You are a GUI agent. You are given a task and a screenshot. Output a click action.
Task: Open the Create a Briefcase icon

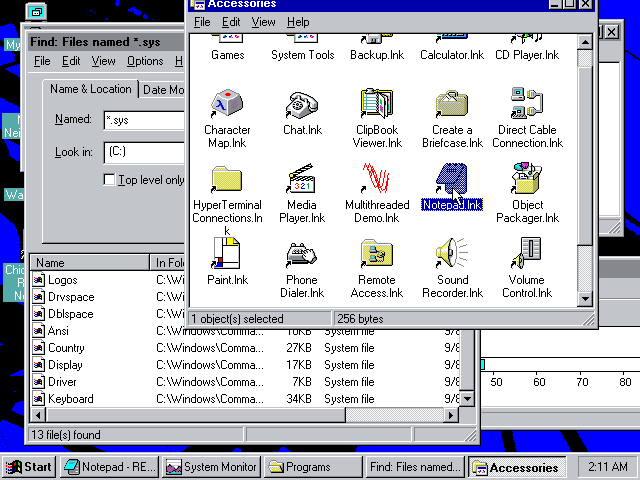pos(452,104)
